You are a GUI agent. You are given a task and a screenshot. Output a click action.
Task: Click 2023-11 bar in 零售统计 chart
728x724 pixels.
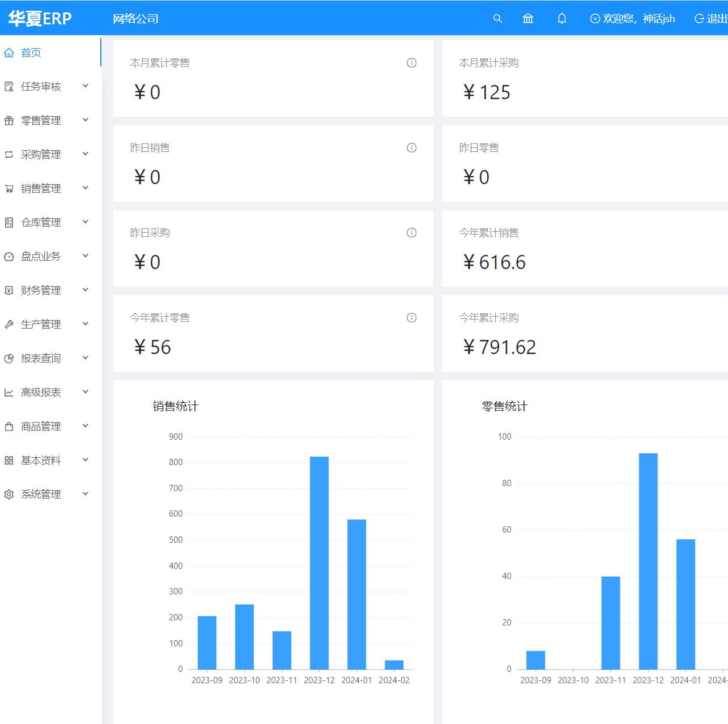point(611,623)
